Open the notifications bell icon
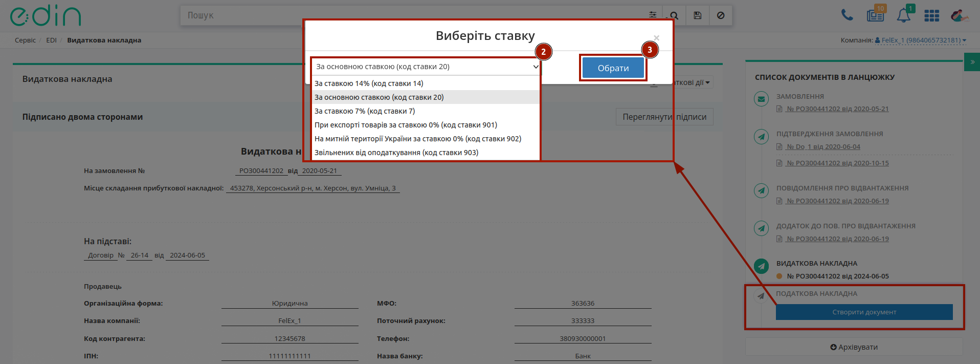 (x=904, y=15)
